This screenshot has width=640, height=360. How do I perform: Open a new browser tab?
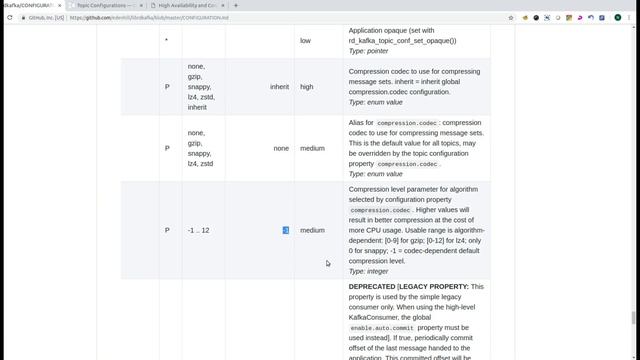[236, 5]
